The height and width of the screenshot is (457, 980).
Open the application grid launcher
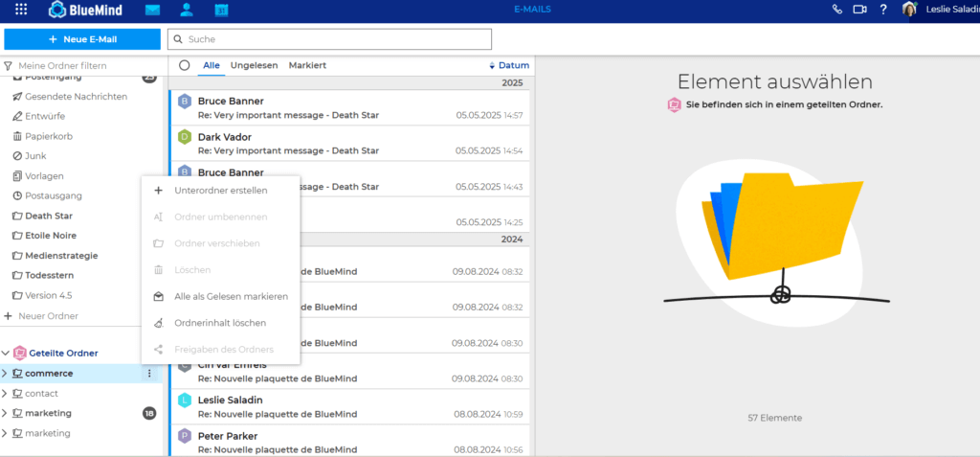(21, 10)
